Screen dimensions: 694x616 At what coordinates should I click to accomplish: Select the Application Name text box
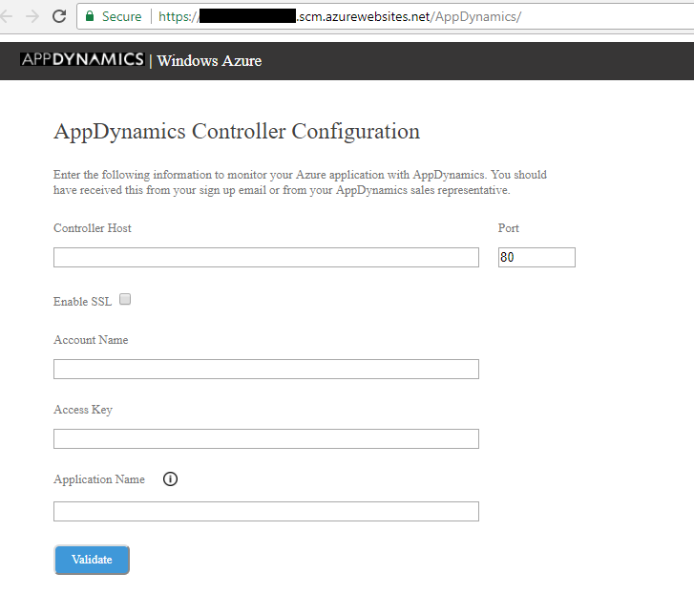point(265,512)
